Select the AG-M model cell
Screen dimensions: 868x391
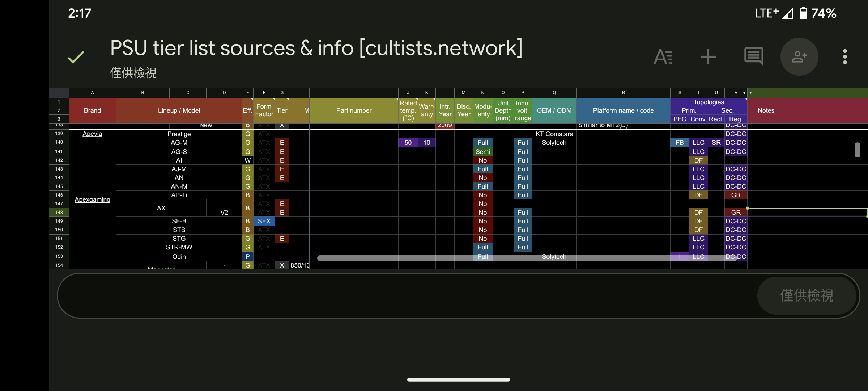(x=179, y=143)
